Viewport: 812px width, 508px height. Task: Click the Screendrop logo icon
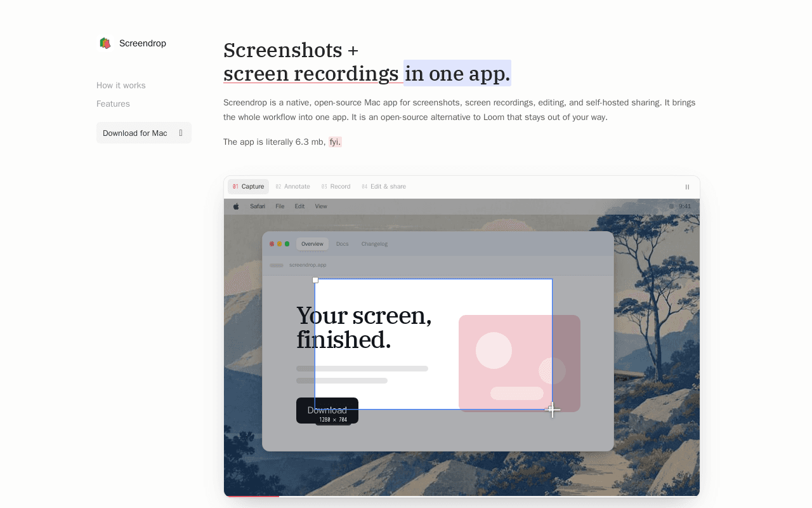105,43
